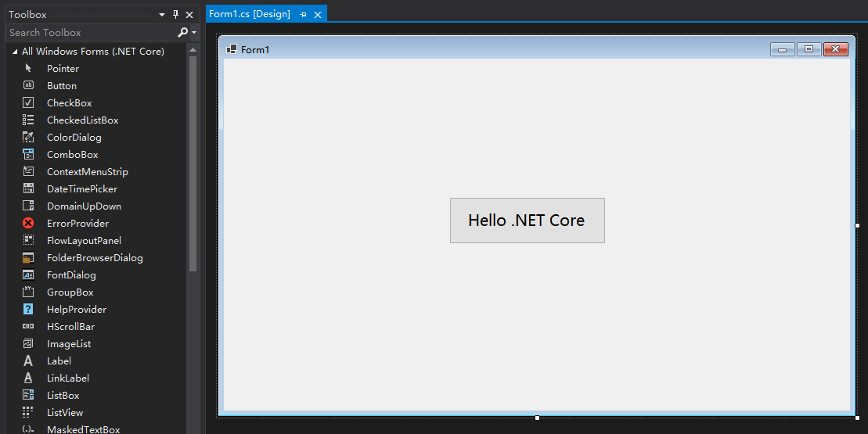
Task: Click the red ErrorProvider icon
Action: (x=28, y=223)
